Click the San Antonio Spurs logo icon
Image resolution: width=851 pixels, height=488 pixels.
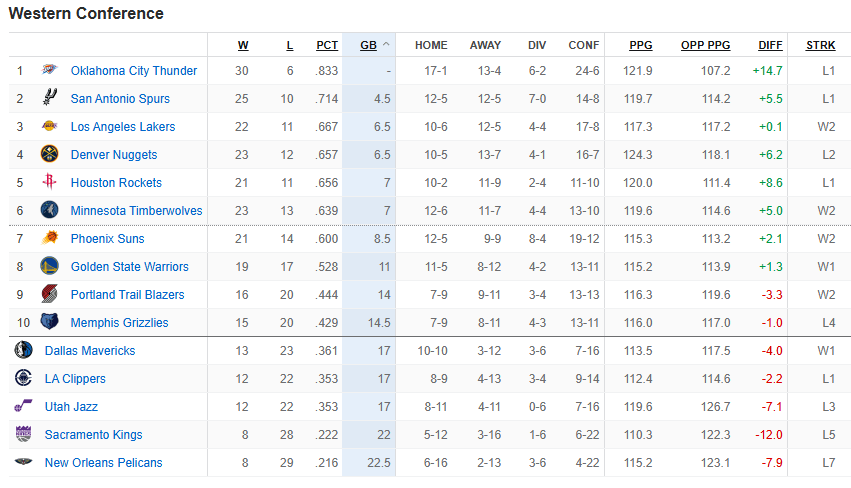pyautogui.click(x=49, y=98)
